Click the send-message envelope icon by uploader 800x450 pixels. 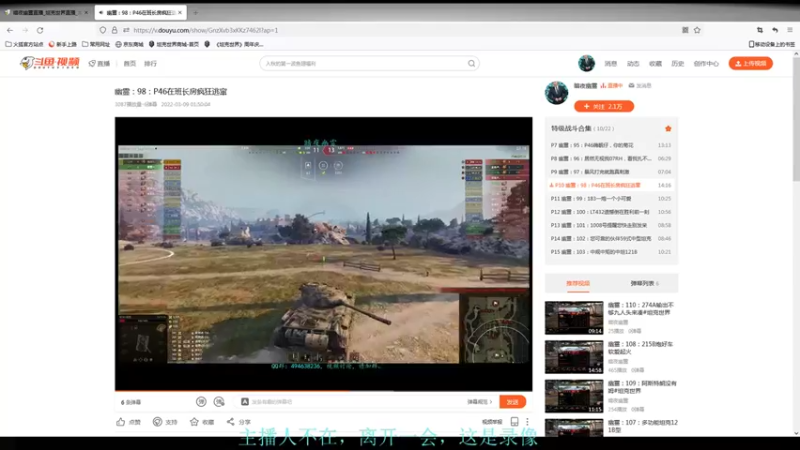631,86
